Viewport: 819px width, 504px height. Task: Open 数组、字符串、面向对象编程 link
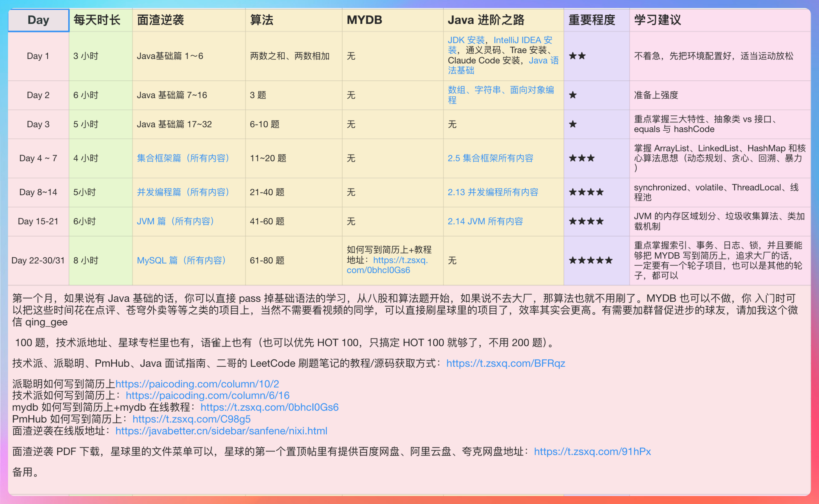click(501, 90)
